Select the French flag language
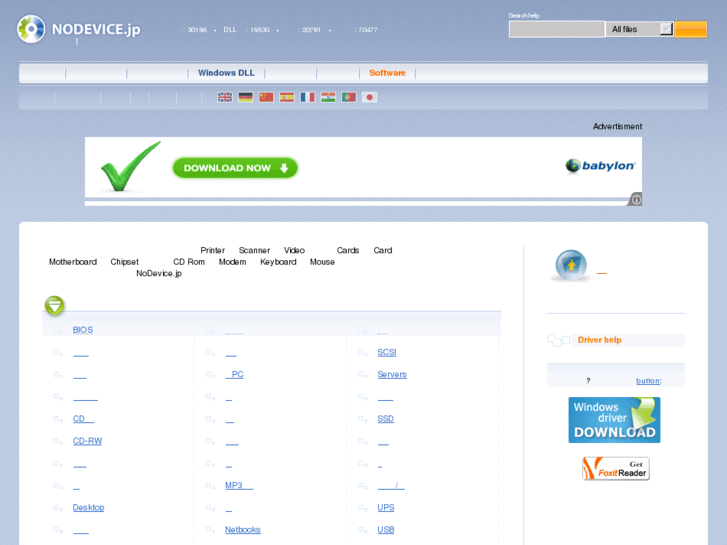 coord(307,97)
